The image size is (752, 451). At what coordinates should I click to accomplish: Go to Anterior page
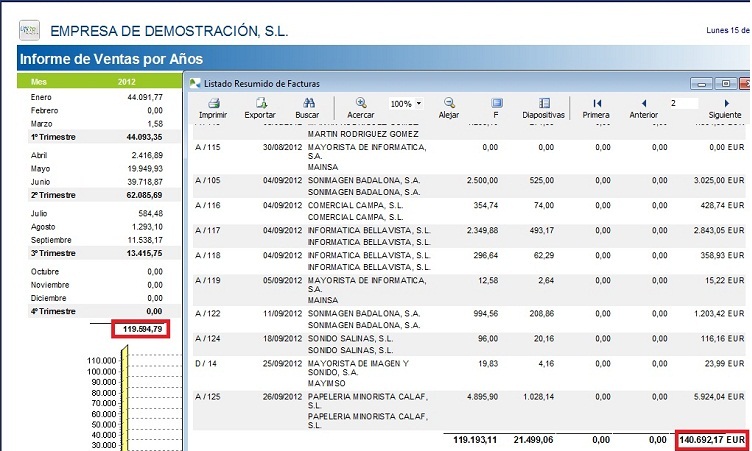(644, 103)
